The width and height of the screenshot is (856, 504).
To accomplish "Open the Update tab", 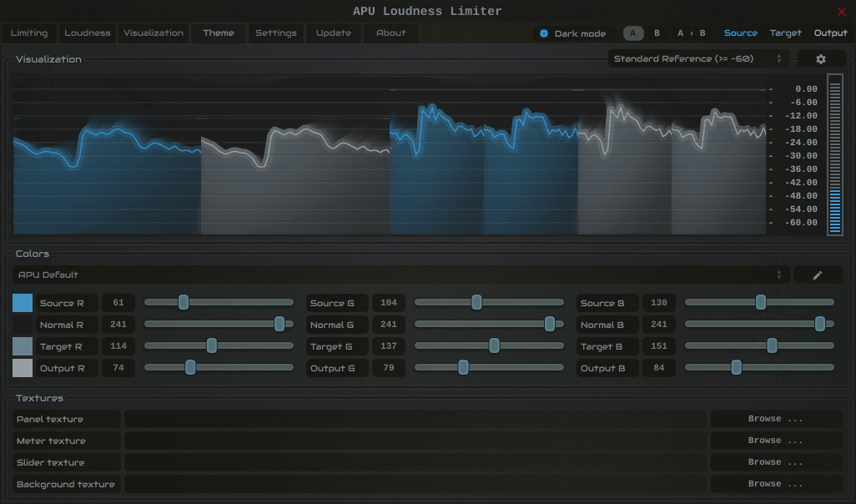I will tap(334, 33).
